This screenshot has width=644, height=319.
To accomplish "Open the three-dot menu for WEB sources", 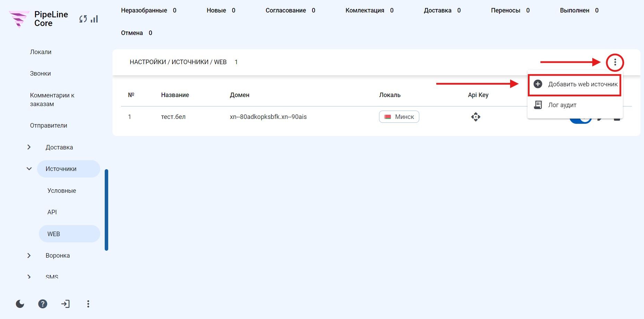I will point(615,62).
